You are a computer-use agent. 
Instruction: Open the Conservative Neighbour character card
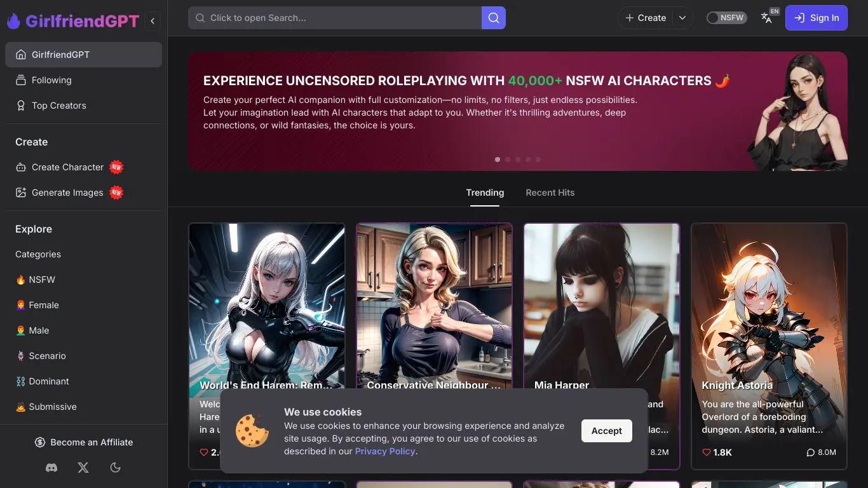434,346
